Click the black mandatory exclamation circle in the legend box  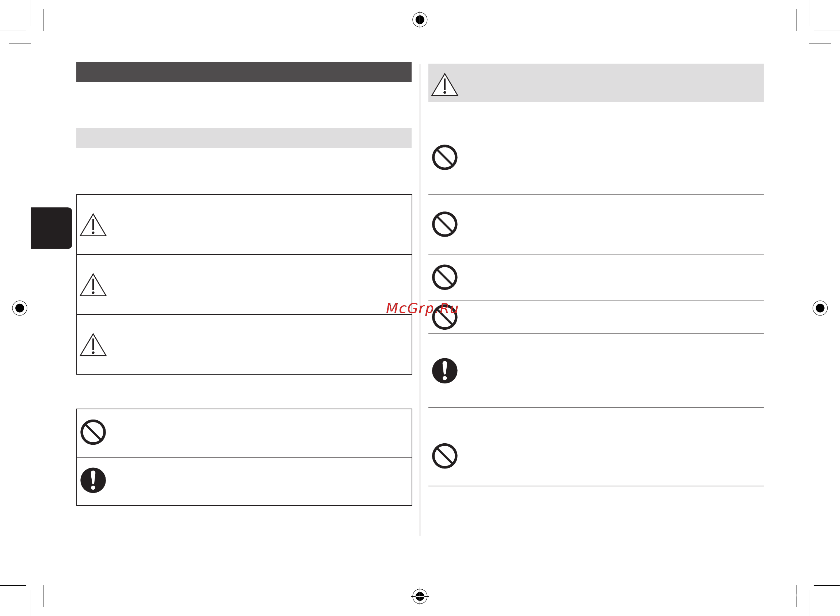(93, 480)
